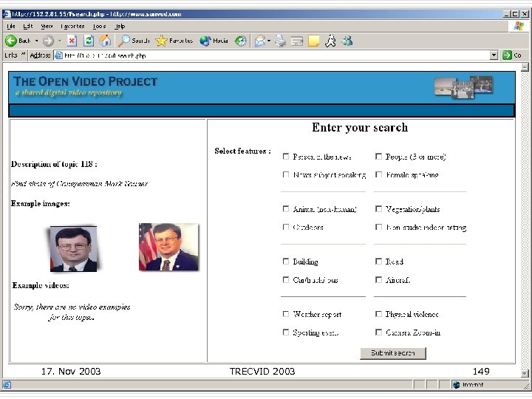Click the example portrait with flag
The image size is (532, 399).
tap(168, 247)
